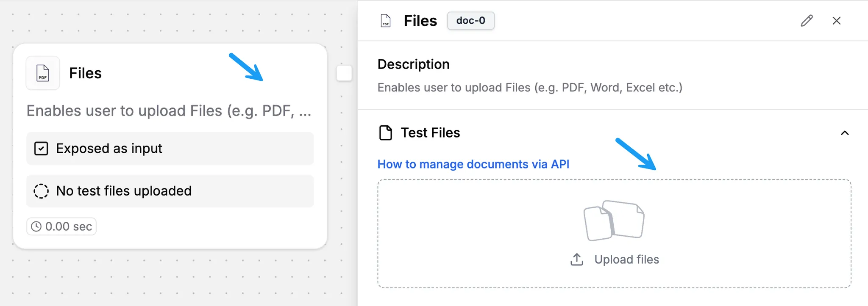Click the truncated description on the Files node
The image size is (868, 306).
(169, 111)
